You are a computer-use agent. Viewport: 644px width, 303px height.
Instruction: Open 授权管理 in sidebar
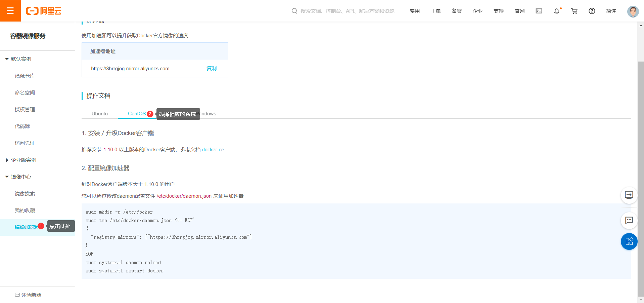click(x=25, y=110)
